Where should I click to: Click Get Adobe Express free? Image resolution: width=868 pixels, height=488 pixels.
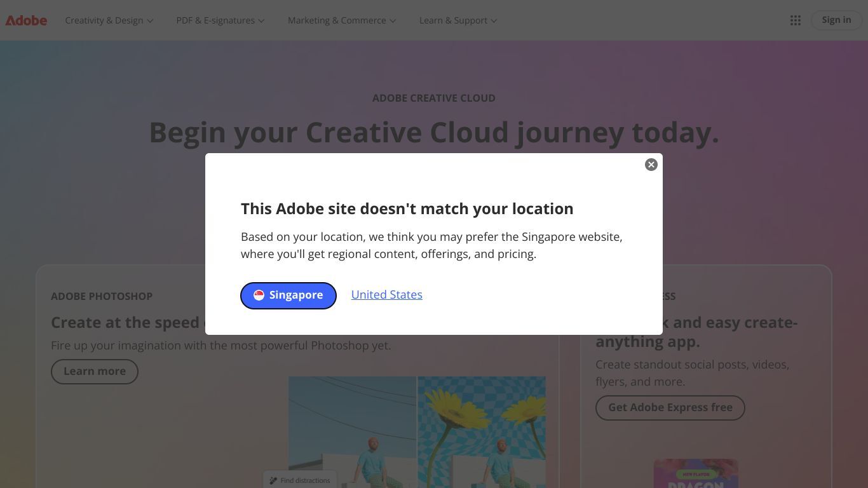pyautogui.click(x=670, y=407)
